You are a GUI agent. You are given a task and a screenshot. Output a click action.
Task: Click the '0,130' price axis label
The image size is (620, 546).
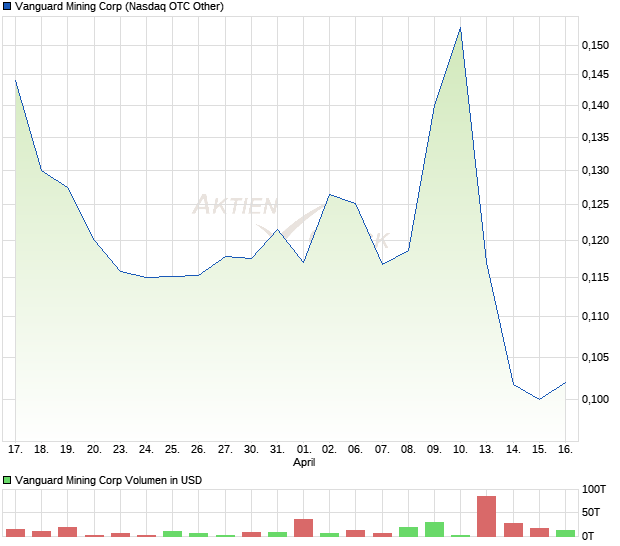coord(595,170)
